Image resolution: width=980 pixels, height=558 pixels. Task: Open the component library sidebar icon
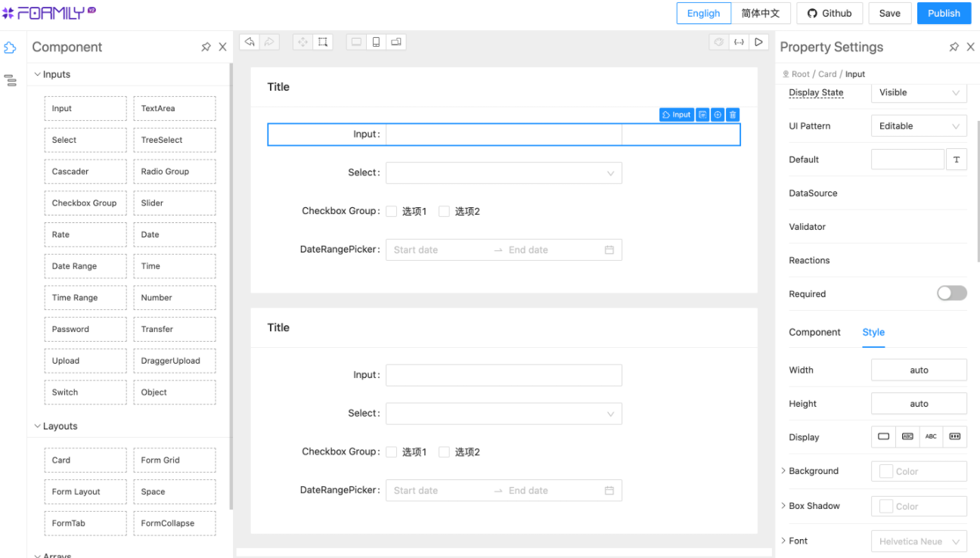(x=10, y=48)
